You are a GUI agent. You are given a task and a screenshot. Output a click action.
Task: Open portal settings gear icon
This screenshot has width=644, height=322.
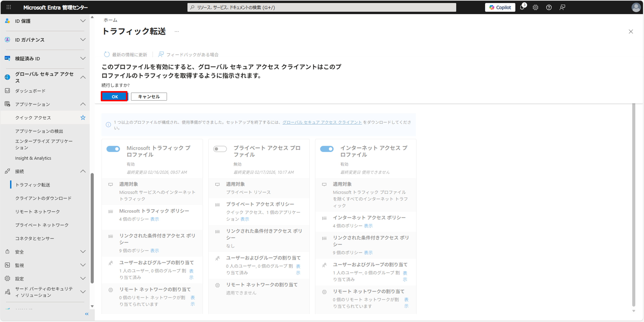tap(535, 8)
